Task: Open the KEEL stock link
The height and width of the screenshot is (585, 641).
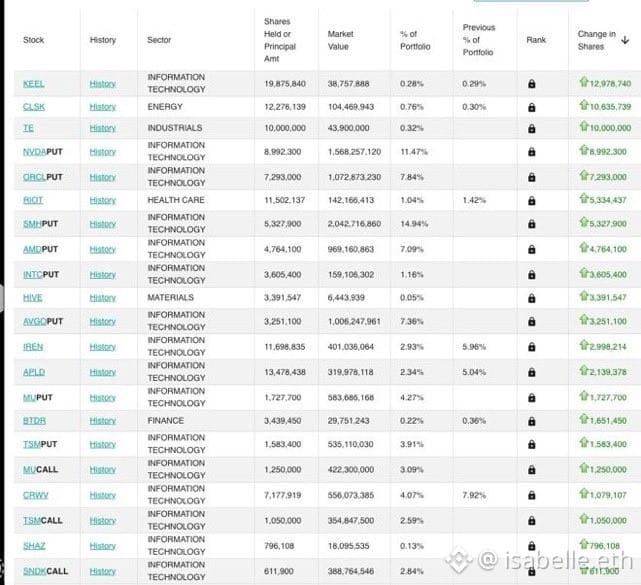Action: click(34, 84)
